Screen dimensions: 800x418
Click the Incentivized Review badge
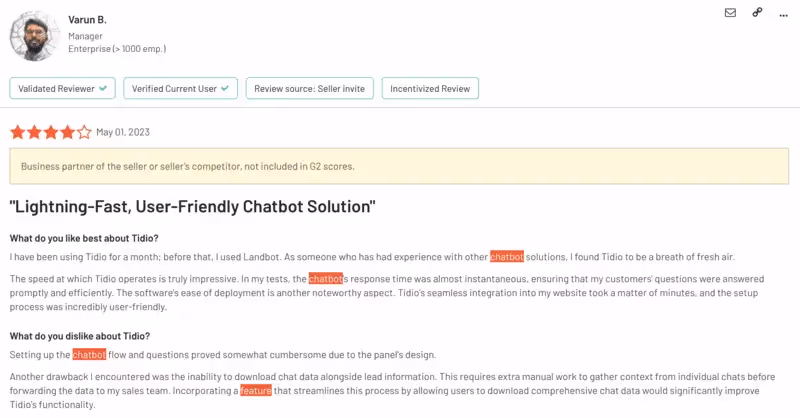click(x=430, y=88)
